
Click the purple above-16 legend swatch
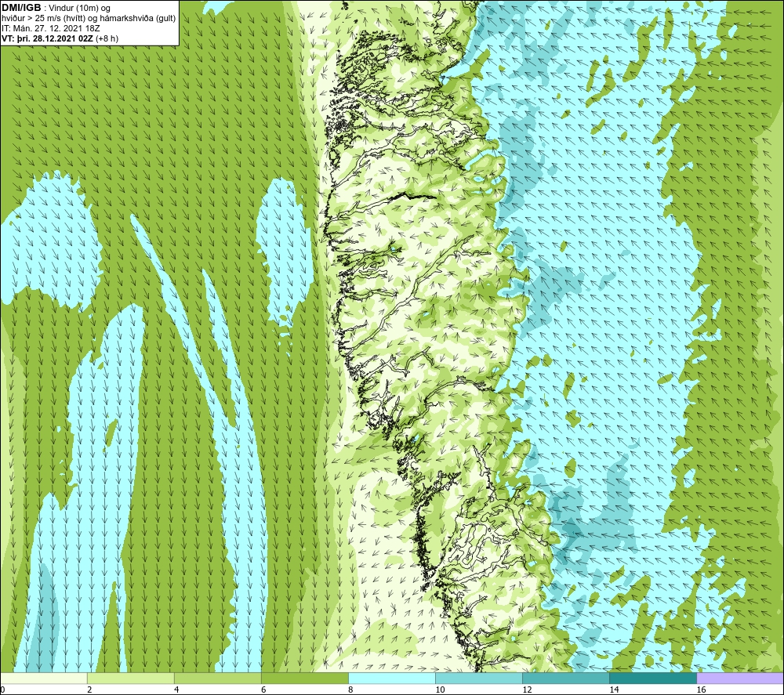coord(739,679)
